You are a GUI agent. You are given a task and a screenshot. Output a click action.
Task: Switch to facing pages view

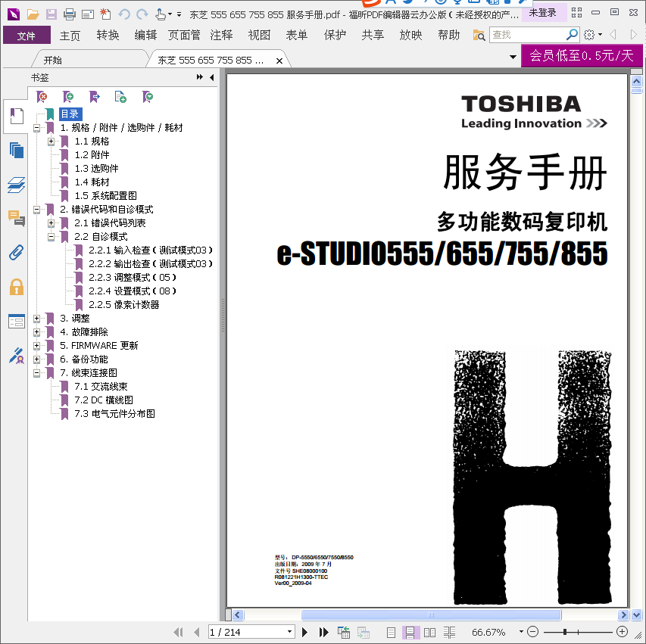[429, 632]
